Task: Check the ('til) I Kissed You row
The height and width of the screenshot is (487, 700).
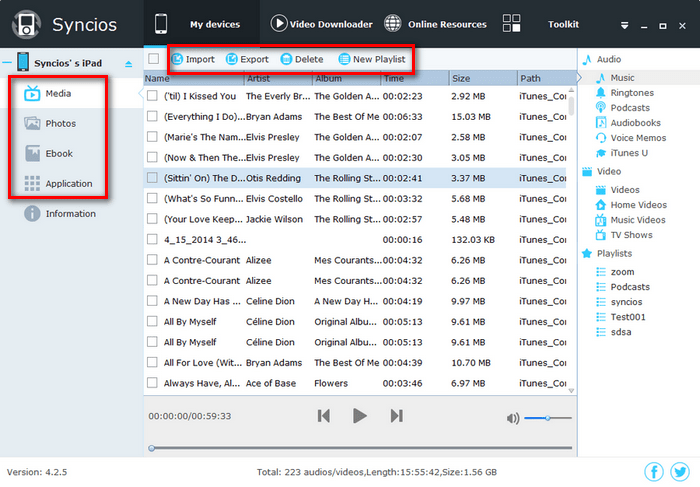Action: coord(152,96)
